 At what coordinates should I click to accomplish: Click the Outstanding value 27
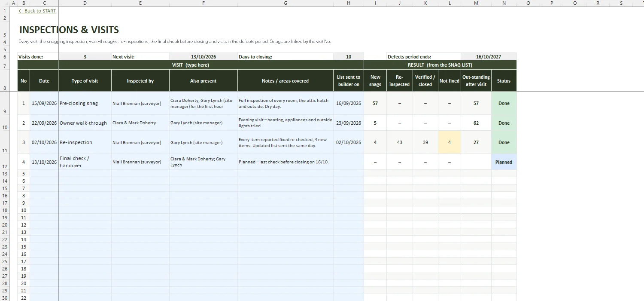pyautogui.click(x=476, y=142)
